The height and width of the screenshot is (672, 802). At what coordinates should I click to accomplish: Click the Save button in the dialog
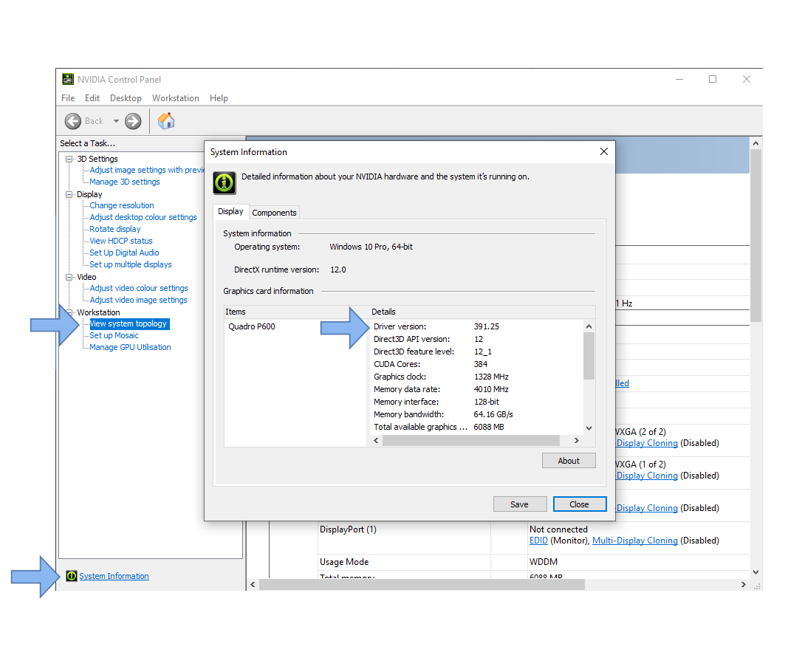click(x=519, y=504)
